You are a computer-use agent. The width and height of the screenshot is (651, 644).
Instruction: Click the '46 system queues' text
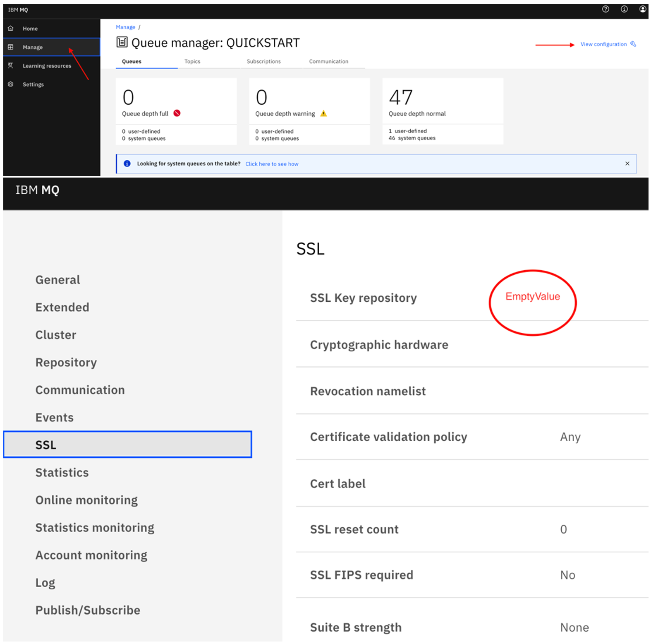(x=412, y=138)
